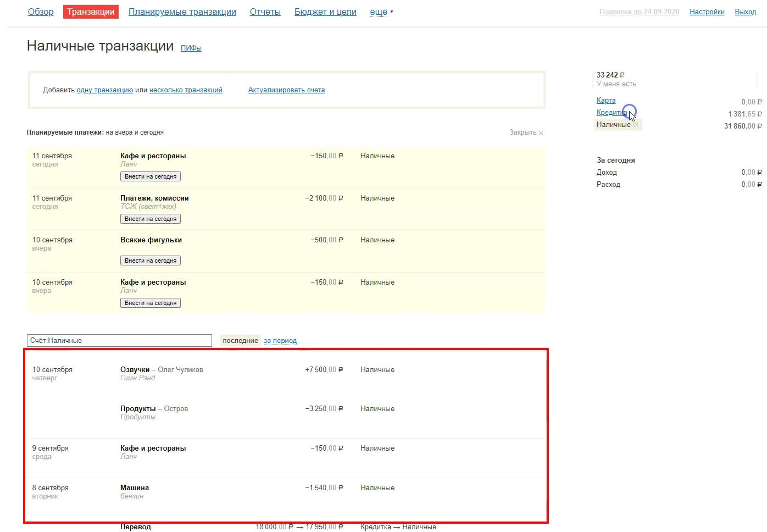Add одну транзакцию
This screenshot has width=767, height=532.
click(x=105, y=90)
